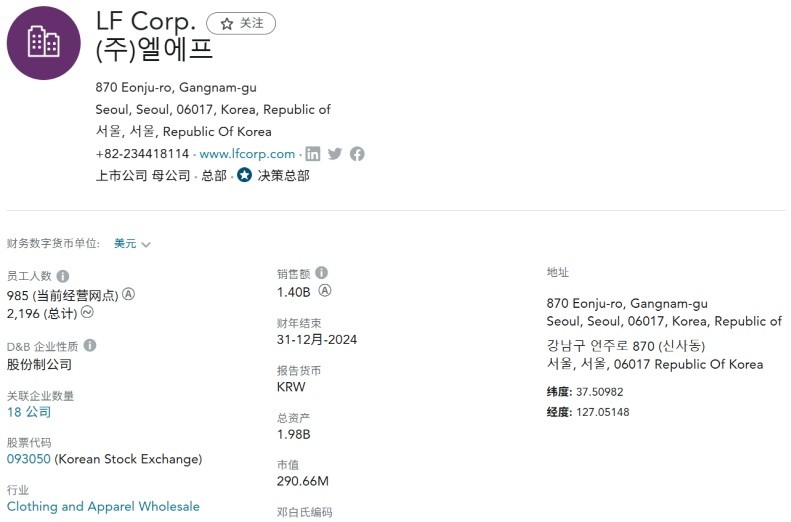Screen dimensions: 791x522
Task: Click info icon beside 销售额
Action: coord(321,273)
